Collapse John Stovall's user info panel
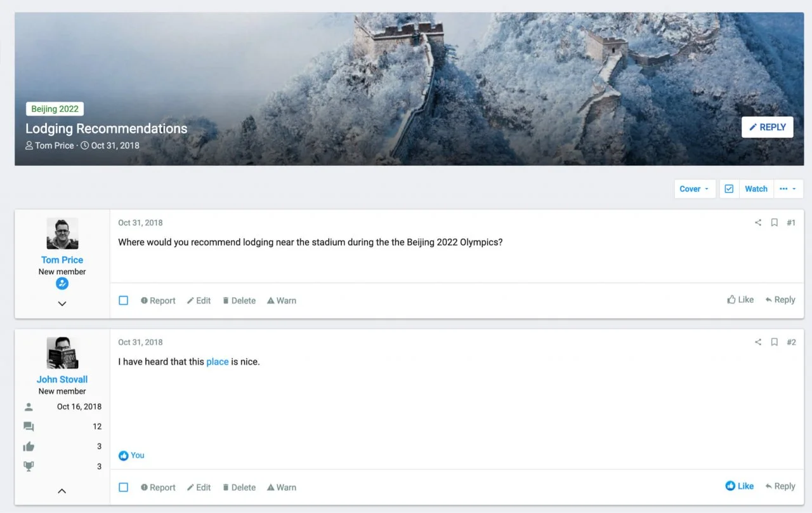Viewport: 812px width, 513px height. 62,491
